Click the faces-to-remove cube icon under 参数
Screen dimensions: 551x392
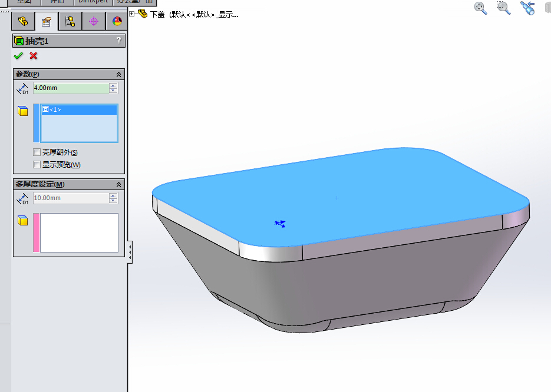(x=23, y=111)
